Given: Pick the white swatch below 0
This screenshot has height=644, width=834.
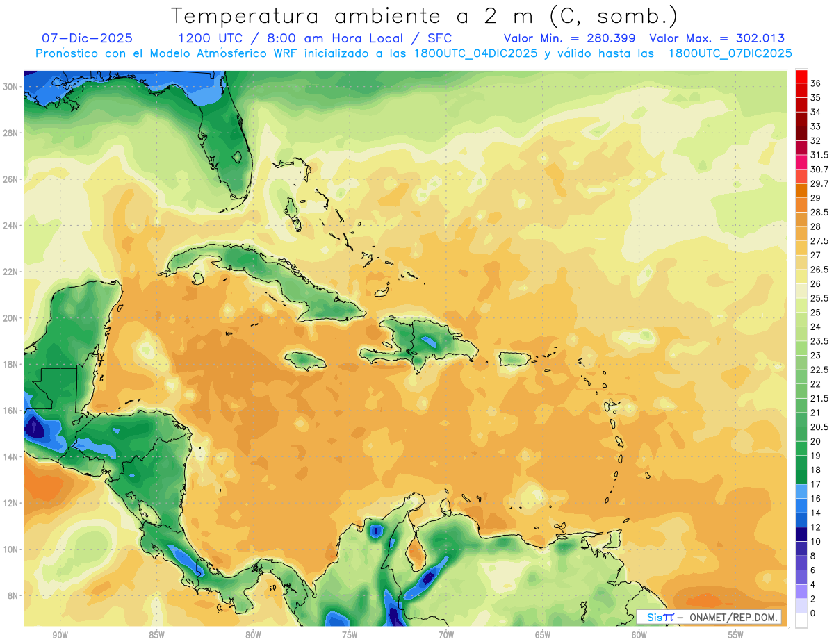Looking at the screenshot, I should pos(801,620).
